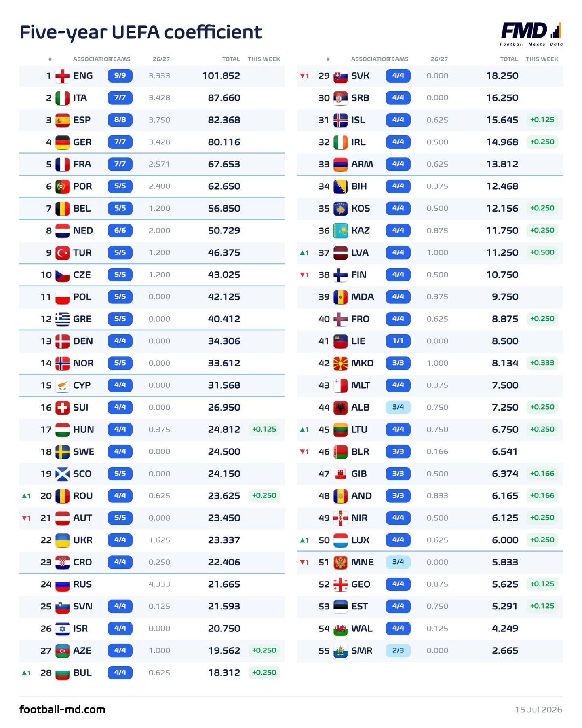Click the England flag icon
This screenshot has width=582, height=728.
tap(62, 76)
